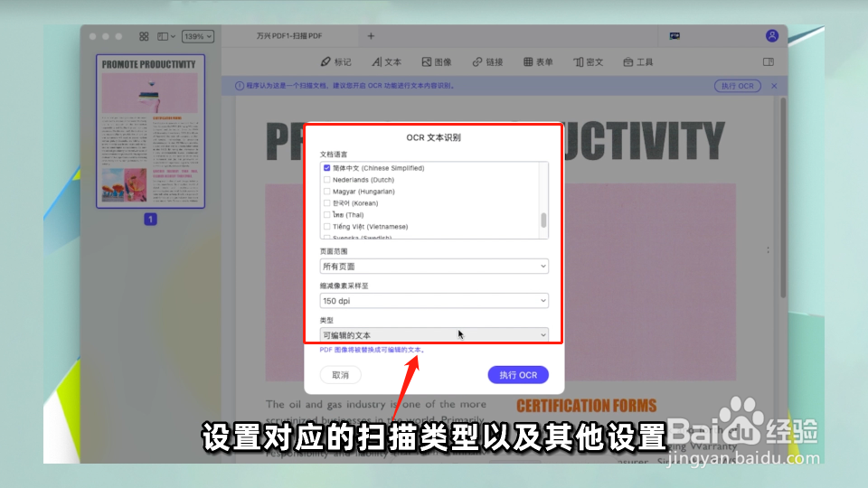Open the user account avatar
The height and width of the screenshot is (488, 868).
(771, 36)
